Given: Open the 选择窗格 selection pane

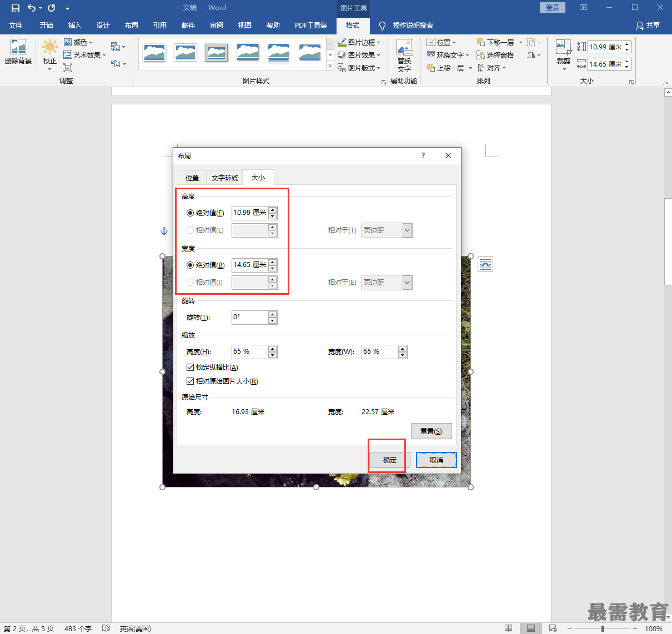Looking at the screenshot, I should tap(495, 55).
